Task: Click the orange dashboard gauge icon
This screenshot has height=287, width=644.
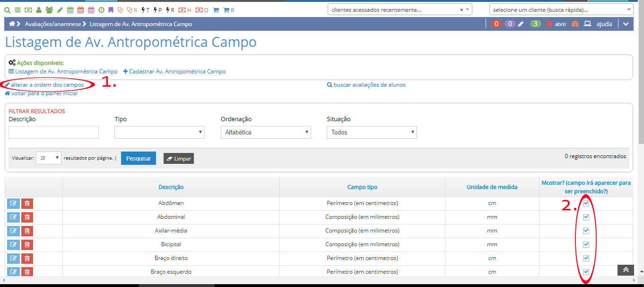Action: (575, 24)
